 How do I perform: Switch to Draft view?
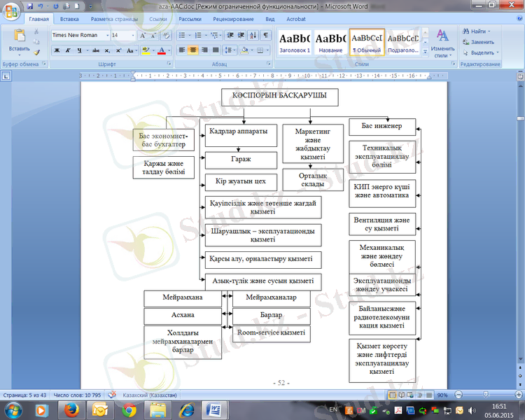(429, 395)
